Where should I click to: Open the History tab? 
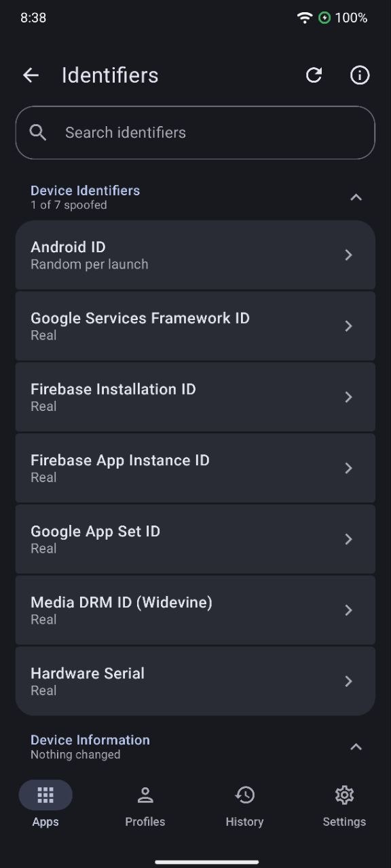click(x=244, y=806)
